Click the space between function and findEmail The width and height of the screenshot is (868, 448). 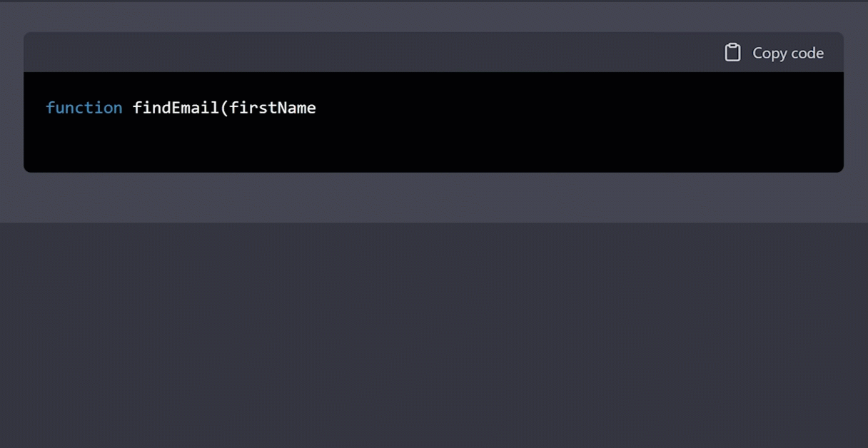[127, 108]
